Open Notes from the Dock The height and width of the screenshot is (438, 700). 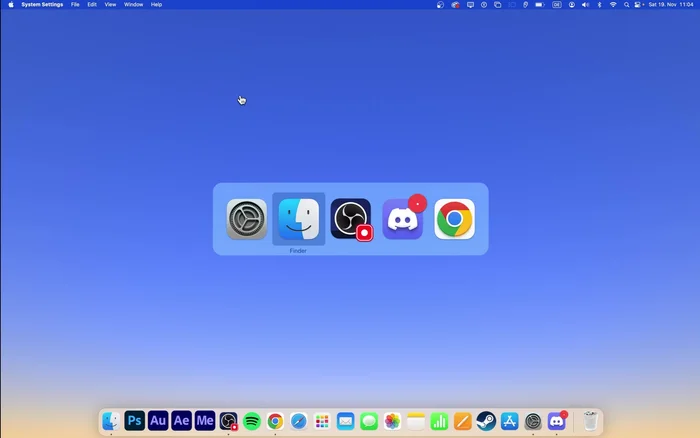tap(416, 421)
